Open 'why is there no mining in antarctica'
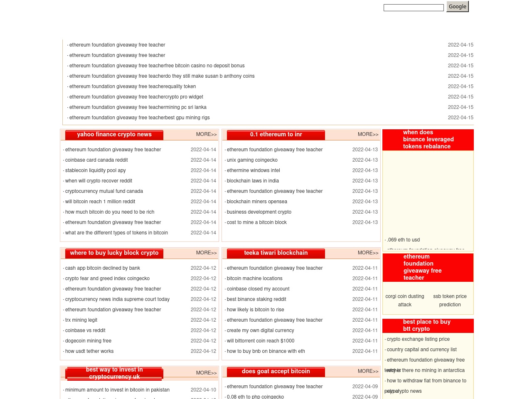532x399 pixels. (426, 370)
